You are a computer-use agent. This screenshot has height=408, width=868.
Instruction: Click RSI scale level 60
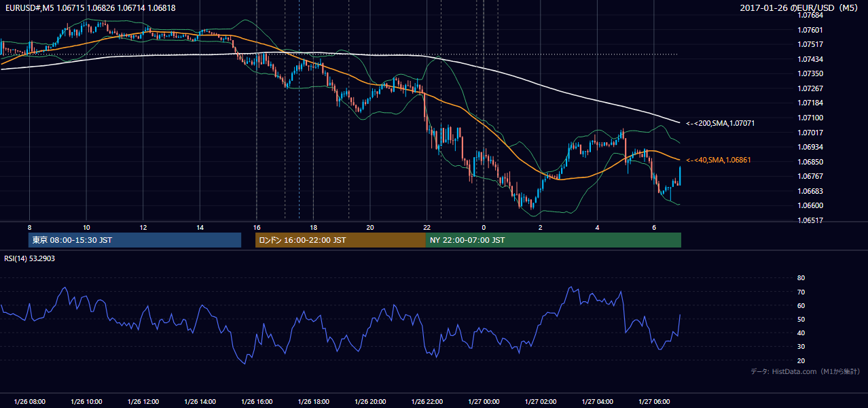click(x=801, y=305)
